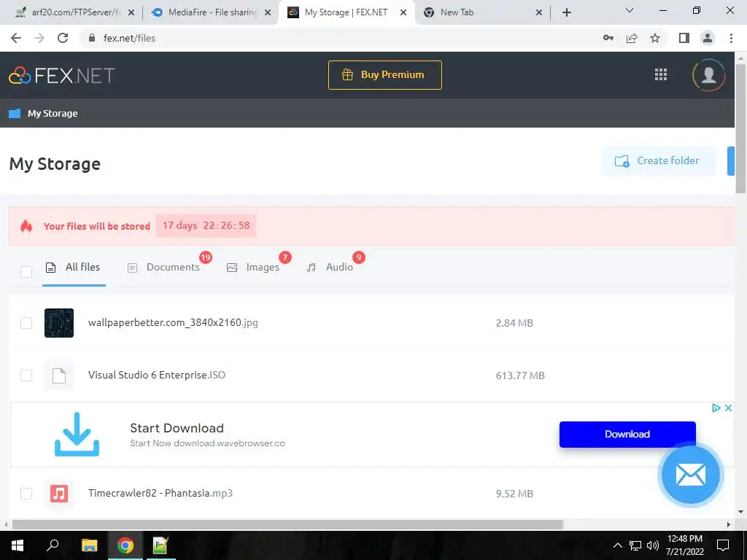Screen dimensions: 747x560
Task: Open the Chrome profile icon
Action: point(708,38)
